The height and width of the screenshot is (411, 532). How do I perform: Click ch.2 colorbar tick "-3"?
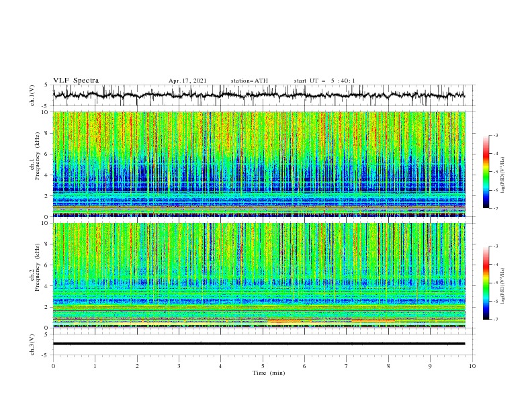click(x=495, y=246)
